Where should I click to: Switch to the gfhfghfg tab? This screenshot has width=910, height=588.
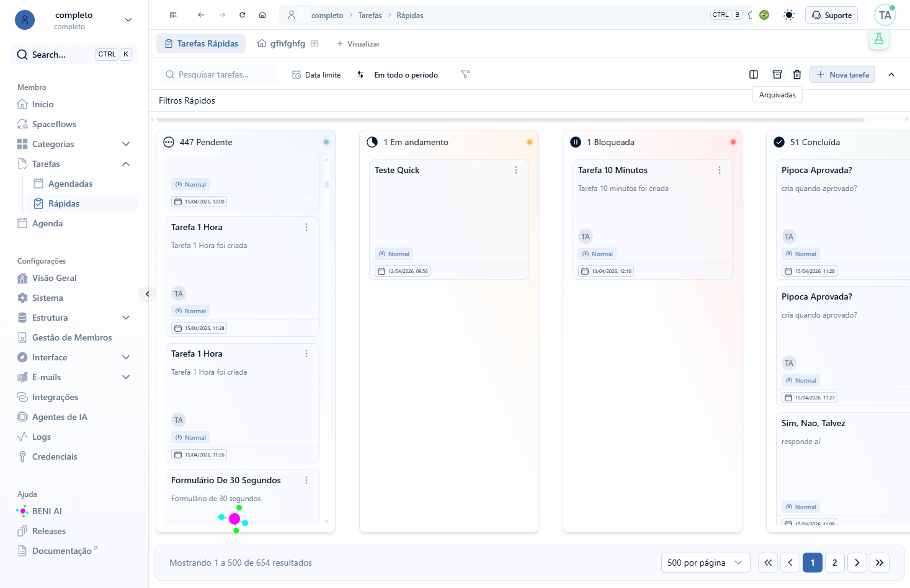pyautogui.click(x=288, y=43)
